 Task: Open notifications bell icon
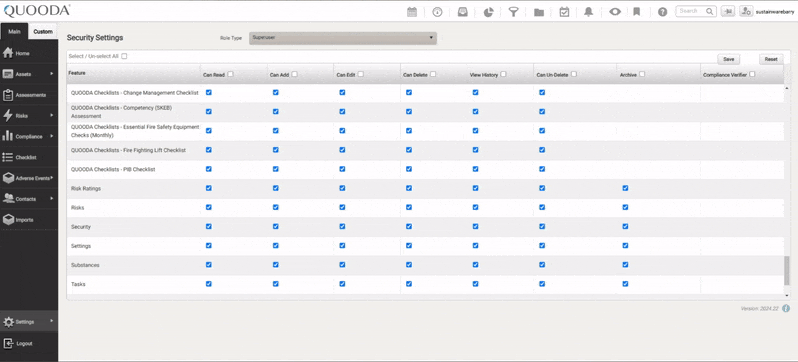point(588,12)
